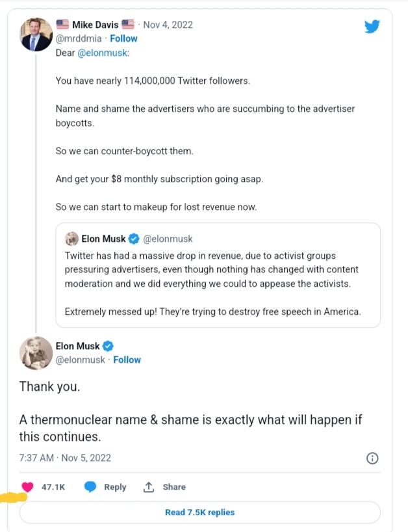Image resolution: width=408 pixels, height=532 pixels.
Task: Click the Twitter bird logo icon
Action: tap(372, 27)
